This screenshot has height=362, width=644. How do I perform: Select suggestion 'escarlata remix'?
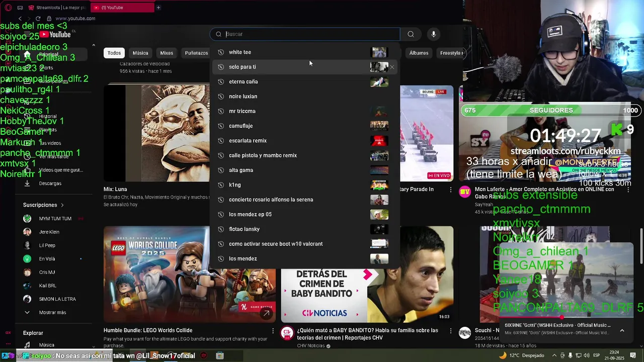point(305,141)
